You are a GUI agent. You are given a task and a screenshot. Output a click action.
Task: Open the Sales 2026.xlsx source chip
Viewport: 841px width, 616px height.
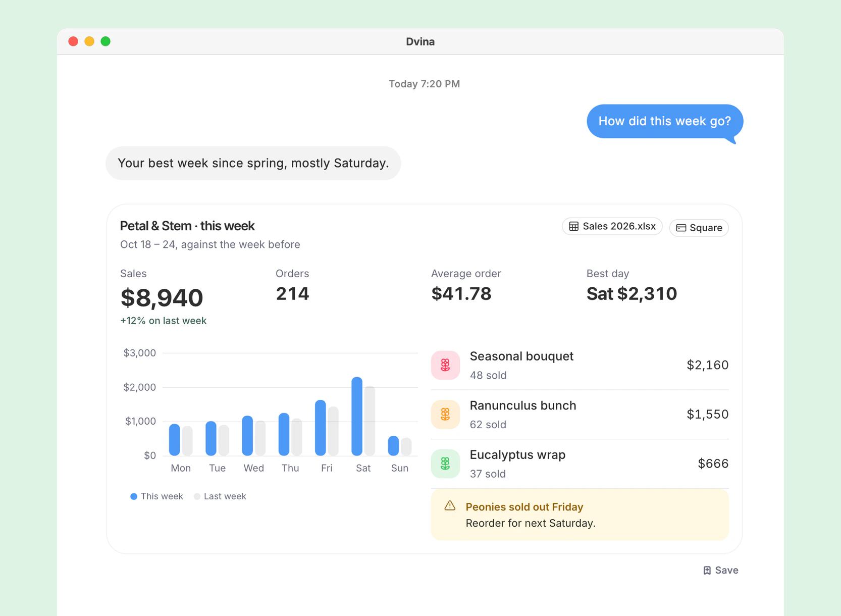[612, 226]
